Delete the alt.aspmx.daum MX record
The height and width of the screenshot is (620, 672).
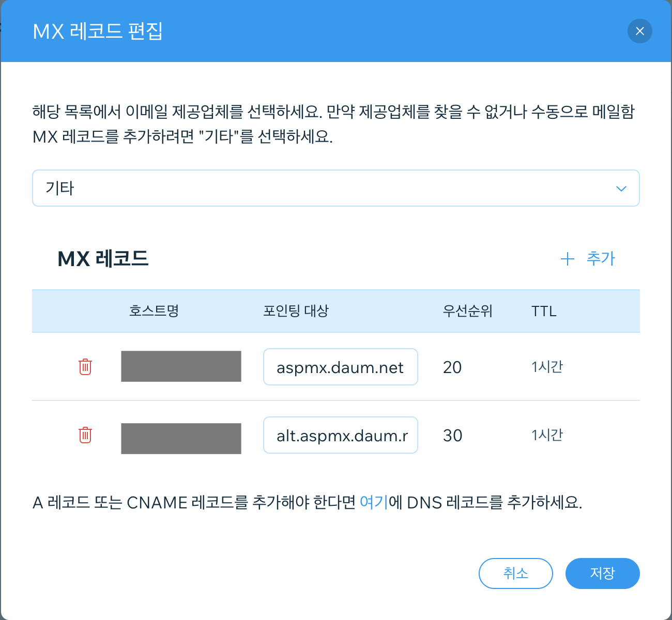tap(85, 435)
